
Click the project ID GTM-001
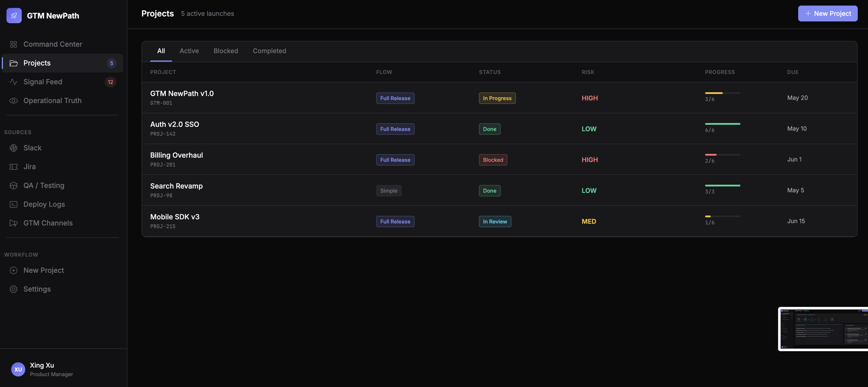(x=161, y=103)
